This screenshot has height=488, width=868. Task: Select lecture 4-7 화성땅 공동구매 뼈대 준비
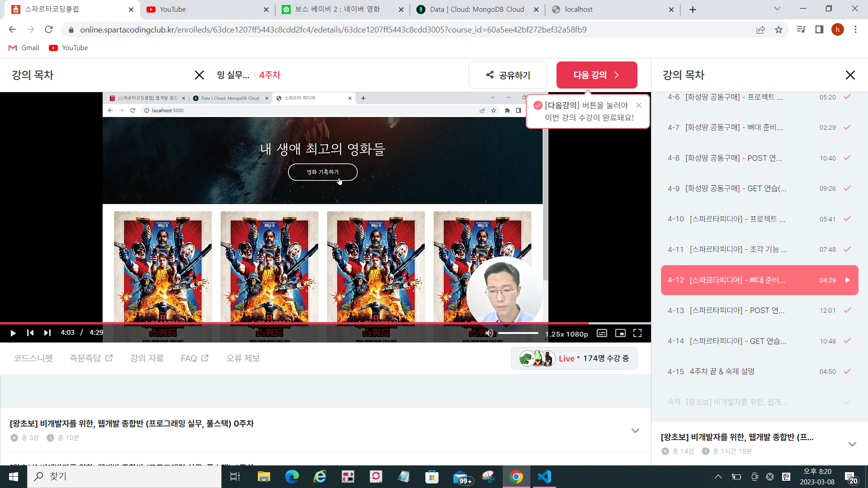[x=759, y=127]
